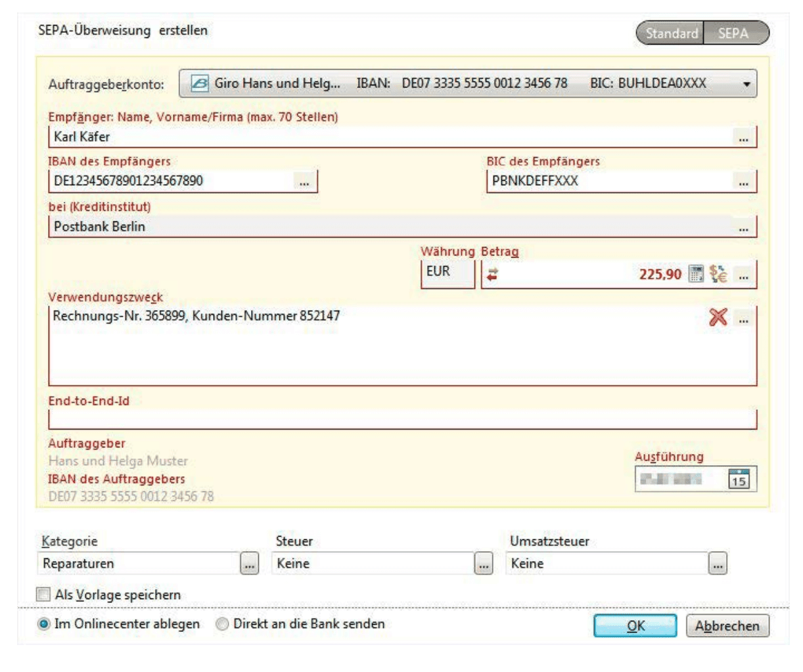The height and width of the screenshot is (672, 803).
Task: Click into the End-to-End-Id input field
Action: tap(401, 419)
